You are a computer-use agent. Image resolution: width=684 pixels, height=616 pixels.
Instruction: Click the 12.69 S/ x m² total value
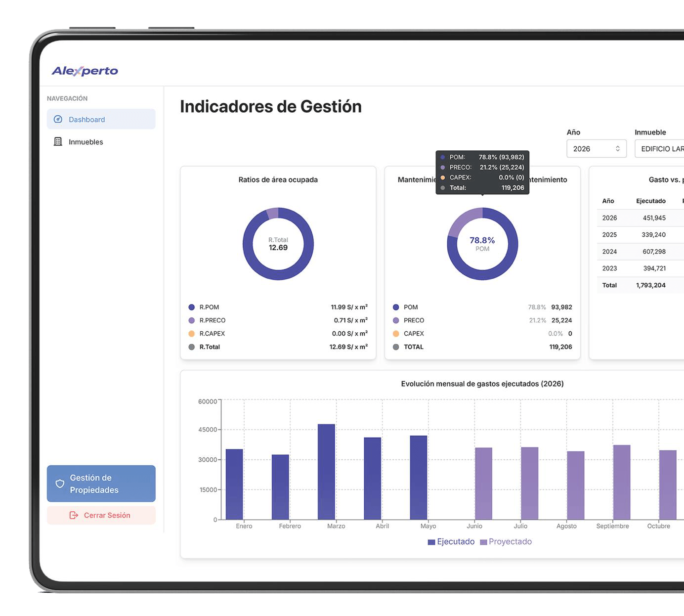(348, 347)
